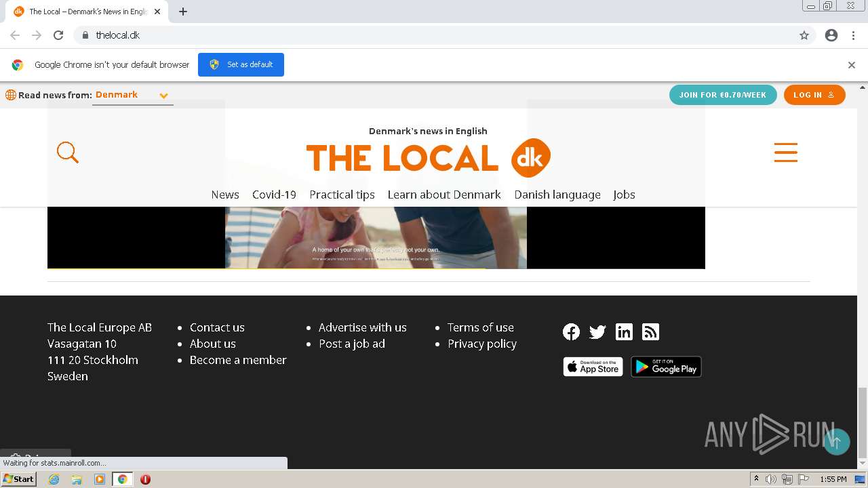The width and height of the screenshot is (868, 488).
Task: Reload the page
Action: coord(58,35)
